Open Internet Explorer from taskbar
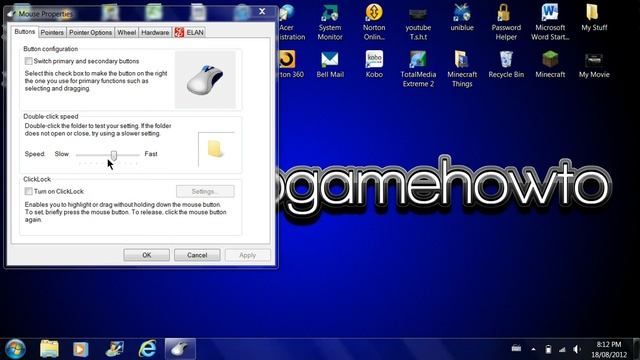 click(x=147, y=349)
